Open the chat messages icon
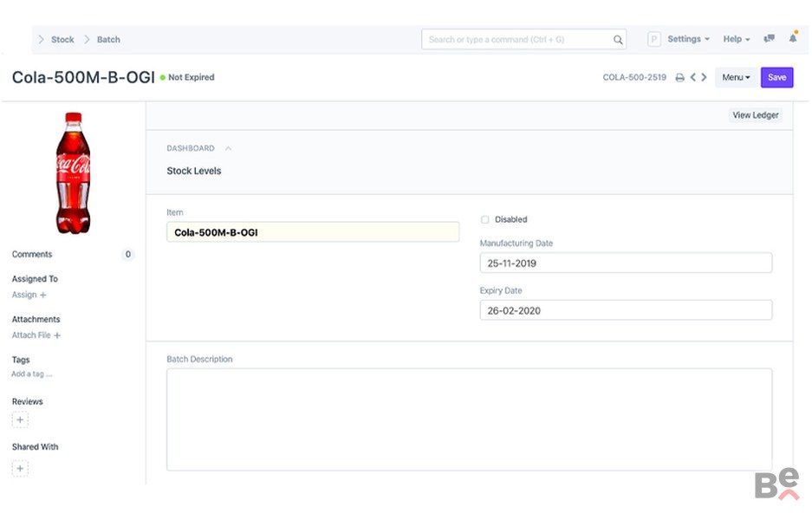The height and width of the screenshot is (520, 812). [x=769, y=39]
